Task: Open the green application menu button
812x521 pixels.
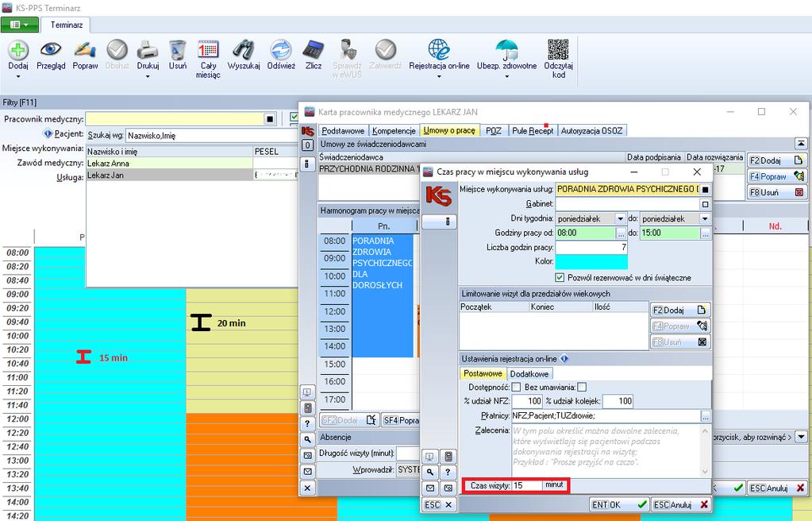Action: (x=20, y=25)
